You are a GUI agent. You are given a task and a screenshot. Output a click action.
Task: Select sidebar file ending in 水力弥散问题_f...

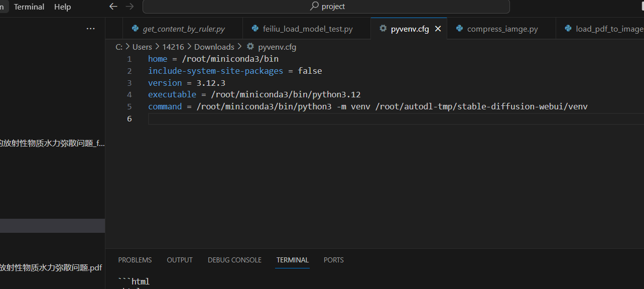[52, 143]
